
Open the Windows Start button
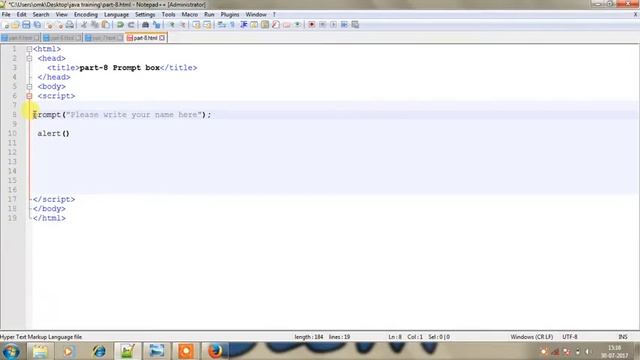(11, 351)
